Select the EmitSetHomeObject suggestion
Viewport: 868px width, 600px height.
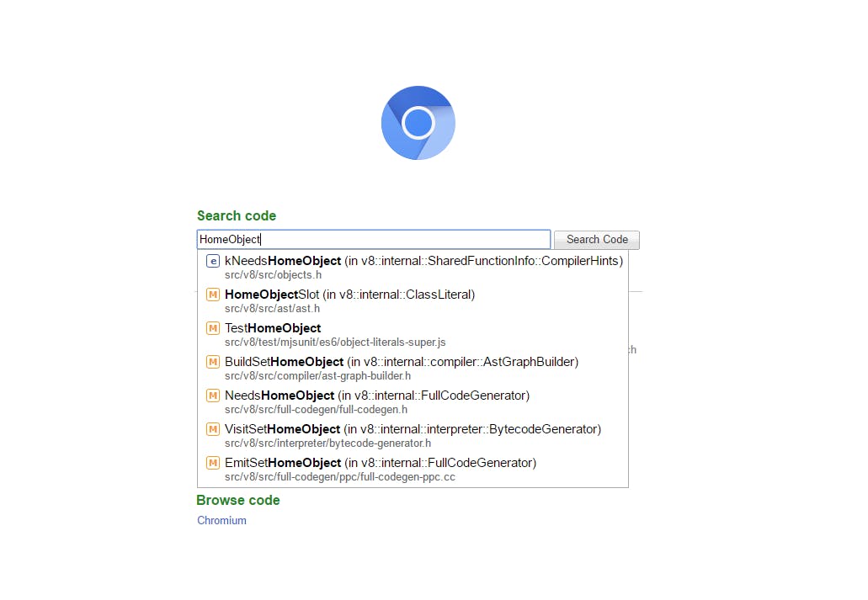[x=381, y=463]
